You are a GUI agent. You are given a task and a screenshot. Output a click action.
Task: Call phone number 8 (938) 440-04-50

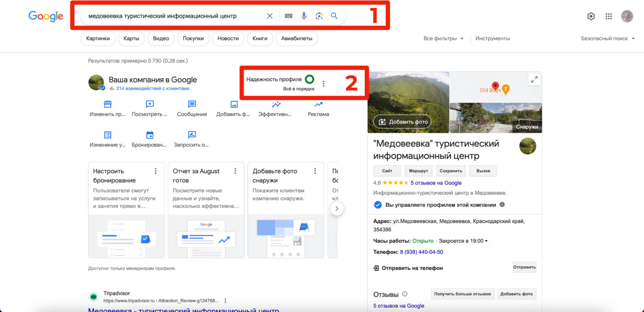[x=421, y=252]
